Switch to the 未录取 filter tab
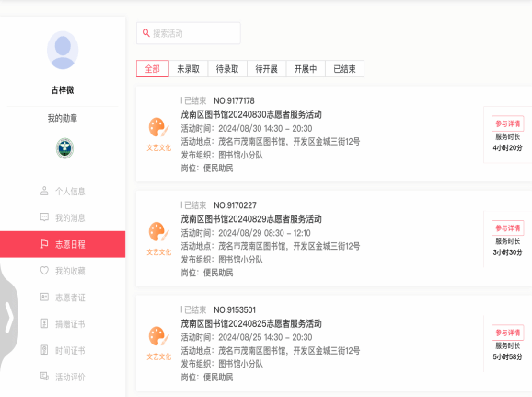The image size is (532, 397). (189, 68)
